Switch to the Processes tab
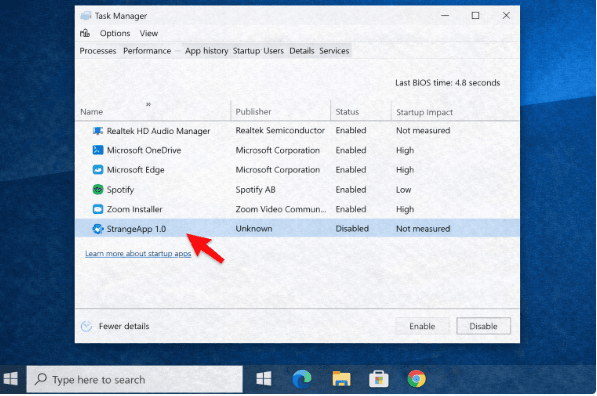The height and width of the screenshot is (396, 597). click(x=98, y=51)
